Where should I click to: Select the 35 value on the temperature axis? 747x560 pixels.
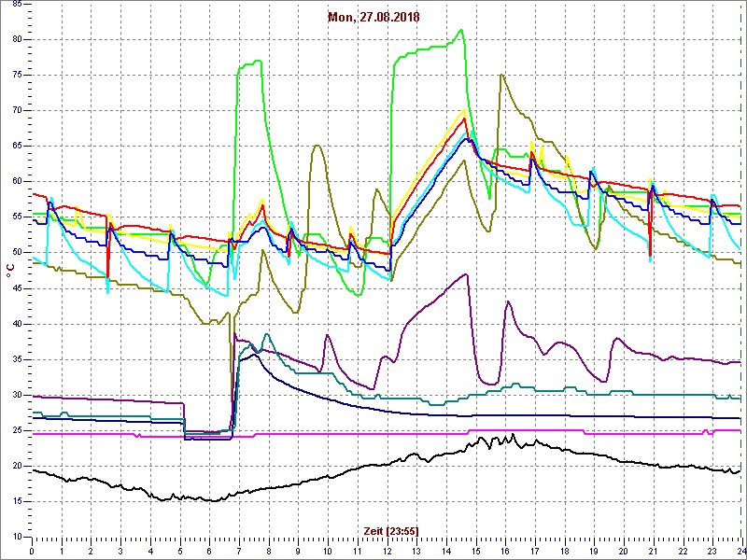click(x=16, y=359)
